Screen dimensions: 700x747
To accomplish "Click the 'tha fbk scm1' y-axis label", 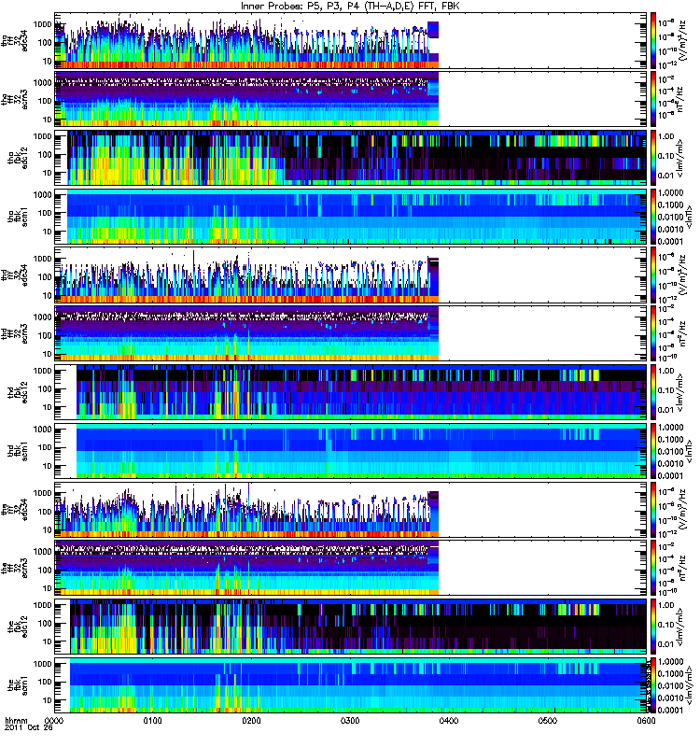I will point(18,217).
